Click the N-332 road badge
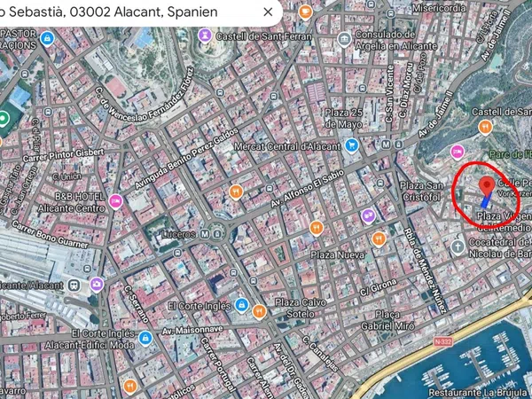532x399 pixels. point(442,341)
